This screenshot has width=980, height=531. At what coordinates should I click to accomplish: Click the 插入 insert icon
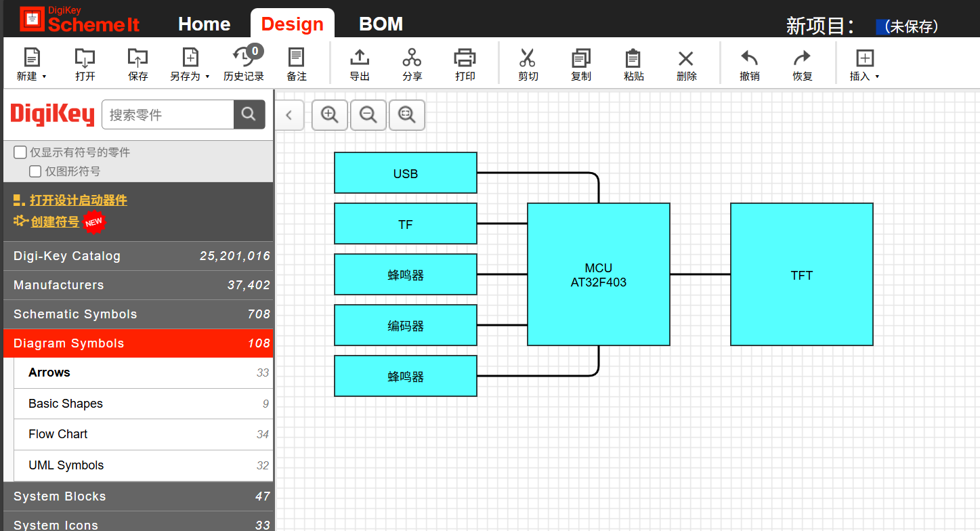pos(865,58)
